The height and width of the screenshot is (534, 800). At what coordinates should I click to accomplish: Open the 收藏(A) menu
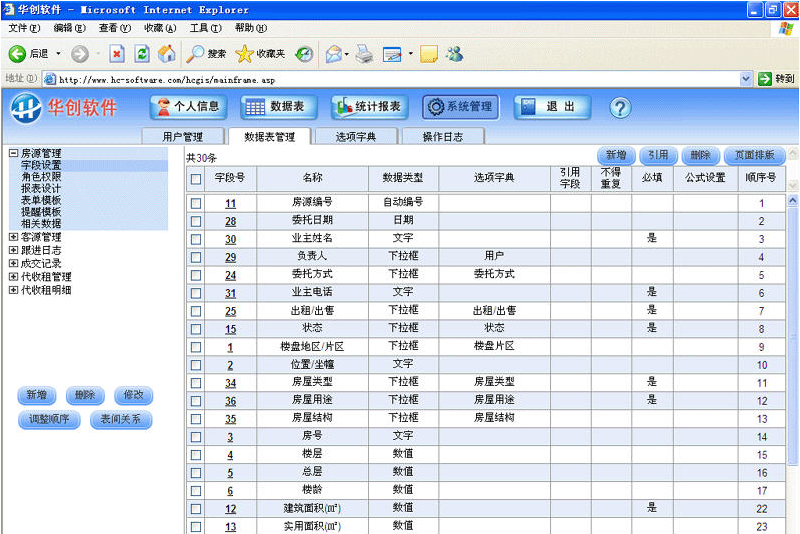pyautogui.click(x=160, y=28)
